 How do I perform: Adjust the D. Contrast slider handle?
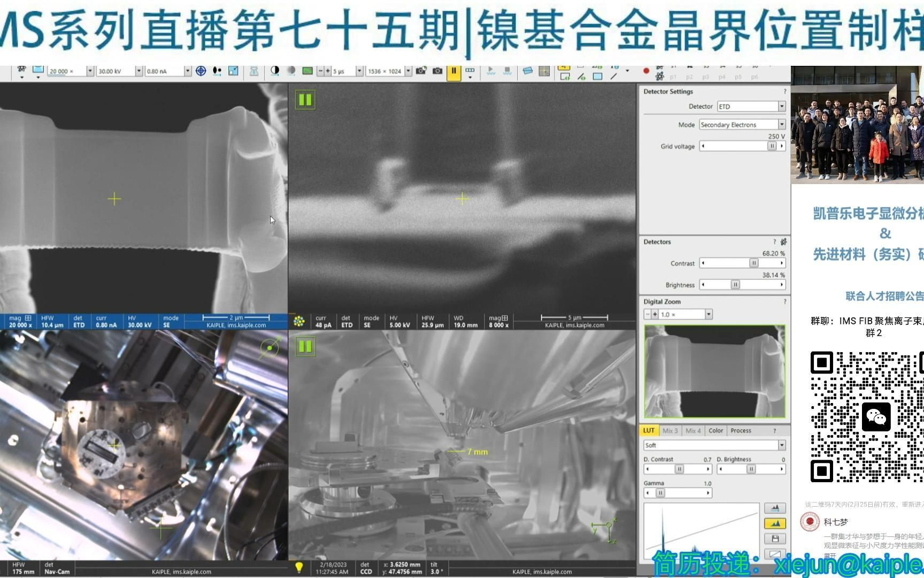pos(679,469)
